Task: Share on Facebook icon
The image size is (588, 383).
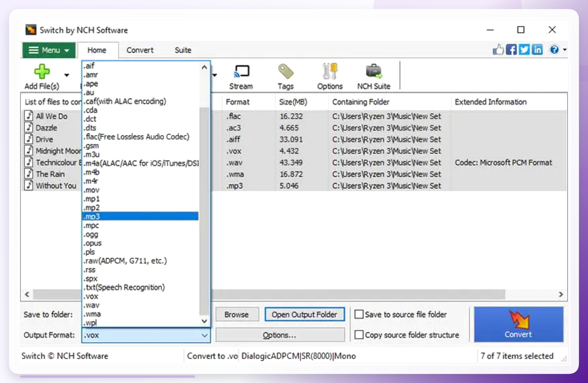Action: tap(511, 49)
